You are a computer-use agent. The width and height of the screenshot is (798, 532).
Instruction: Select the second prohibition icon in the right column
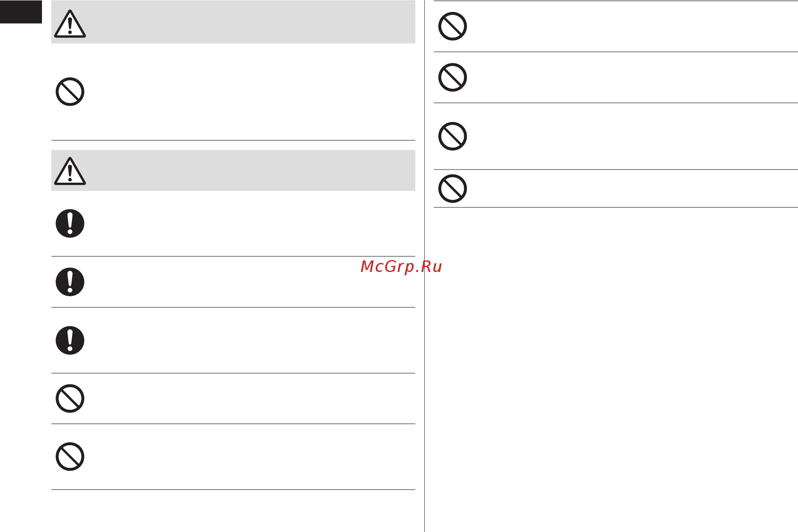click(x=452, y=77)
